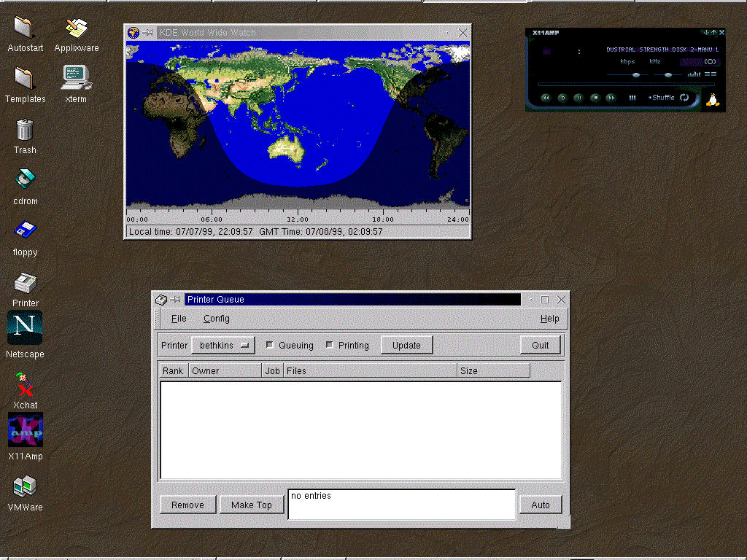Image resolution: width=747 pixels, height=560 pixels.
Task: Open the Applixware desktop icon
Action: (76, 28)
